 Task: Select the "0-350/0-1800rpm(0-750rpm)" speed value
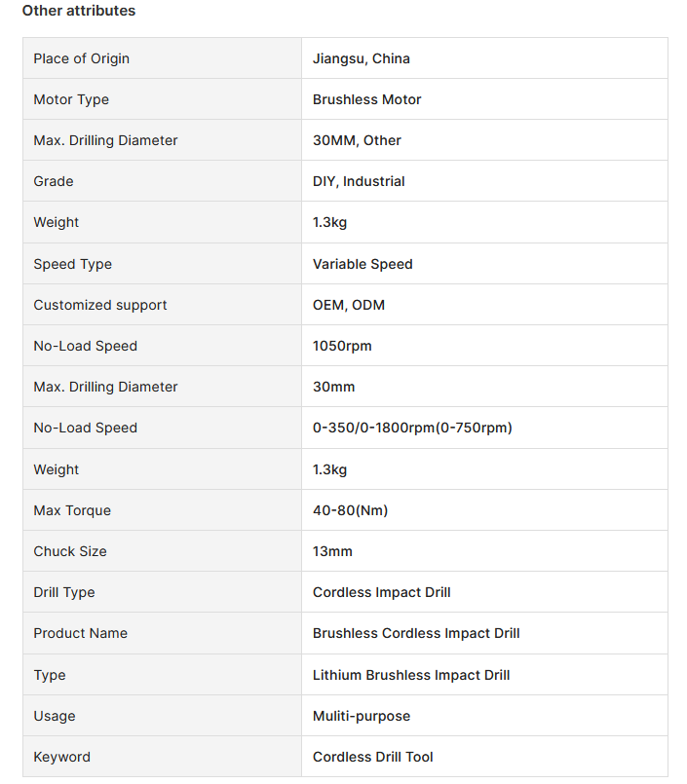coord(412,428)
